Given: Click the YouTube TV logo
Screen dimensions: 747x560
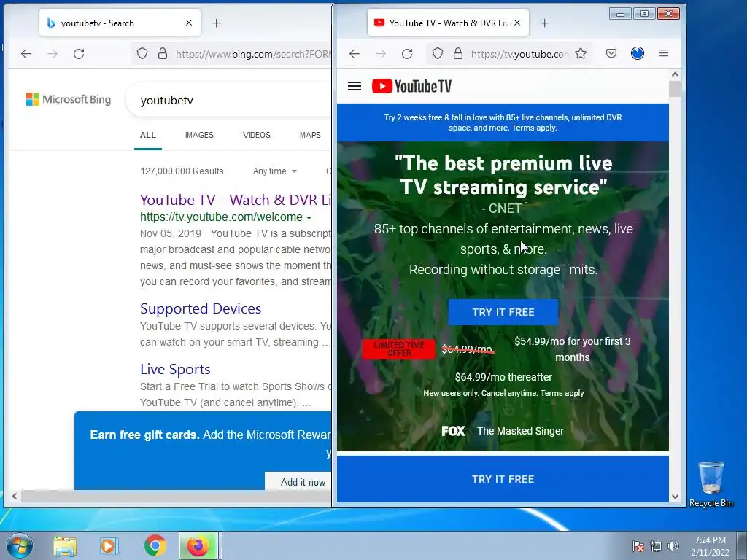Looking at the screenshot, I should [x=411, y=86].
